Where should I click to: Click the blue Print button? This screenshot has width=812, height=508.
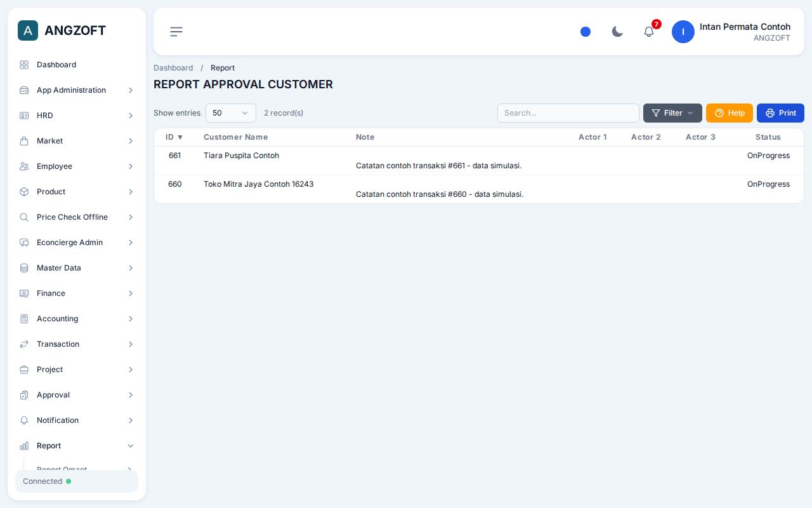pyautogui.click(x=780, y=113)
